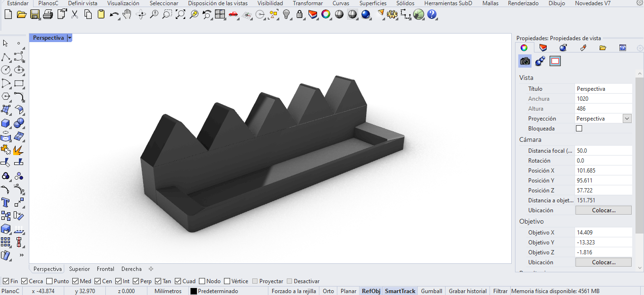
Task: Click the light bulb hide/show icon
Action: pos(286,14)
